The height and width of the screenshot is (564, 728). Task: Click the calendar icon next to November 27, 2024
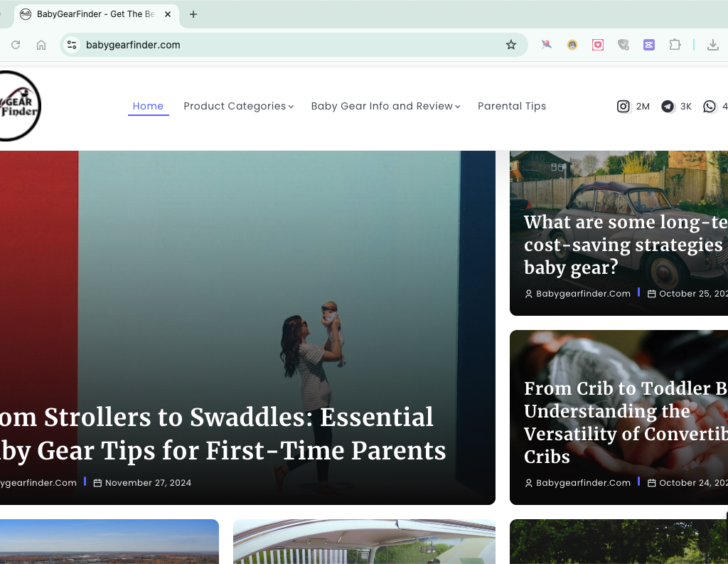click(97, 482)
